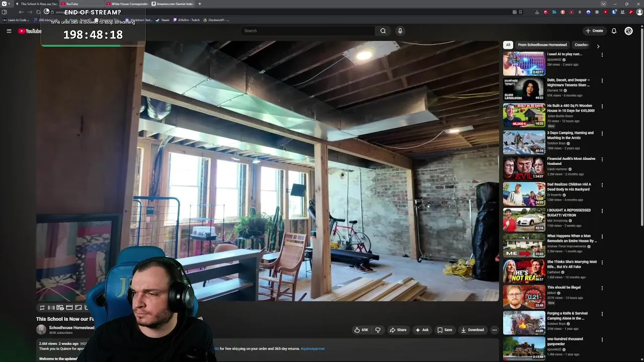Image resolution: width=644 pixels, height=362 pixels.
Task: Click into the YouTube search box
Action: [308, 31]
